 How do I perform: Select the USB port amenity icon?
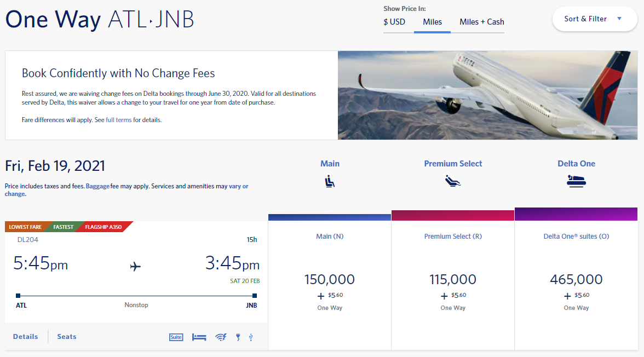point(251,337)
